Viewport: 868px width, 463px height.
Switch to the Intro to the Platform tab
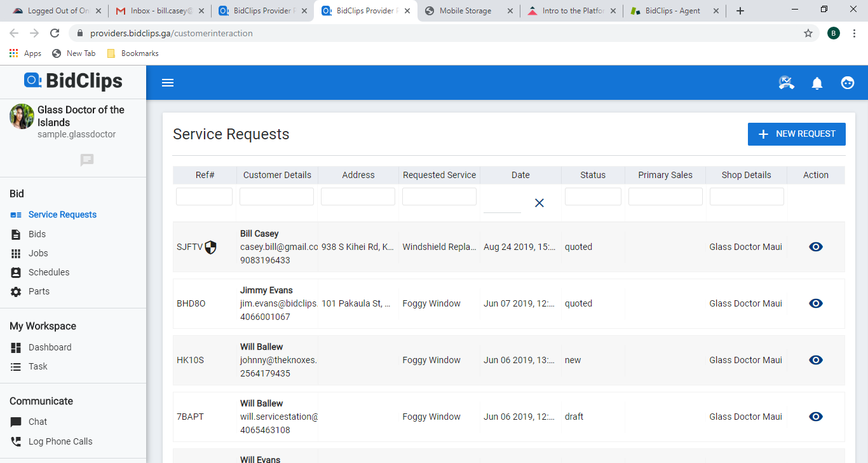(x=572, y=11)
